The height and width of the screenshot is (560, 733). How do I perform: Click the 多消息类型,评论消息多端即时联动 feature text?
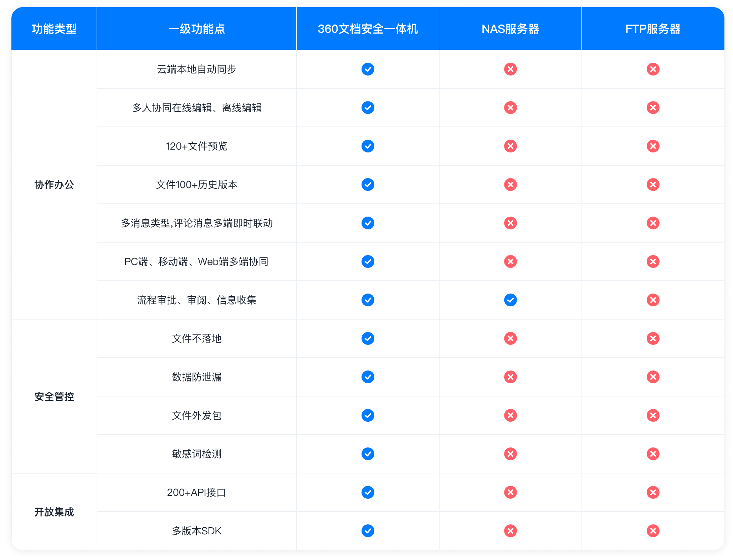(197, 223)
